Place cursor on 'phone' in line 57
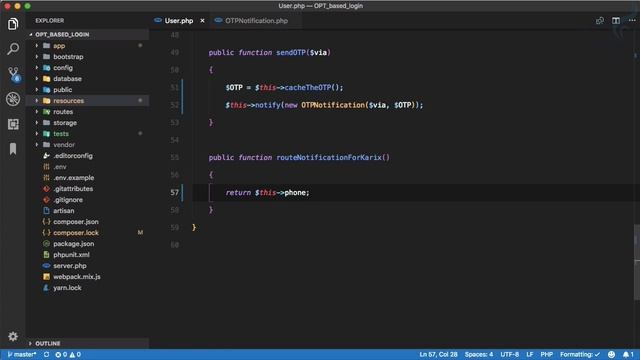640x360 pixels. (x=295, y=193)
